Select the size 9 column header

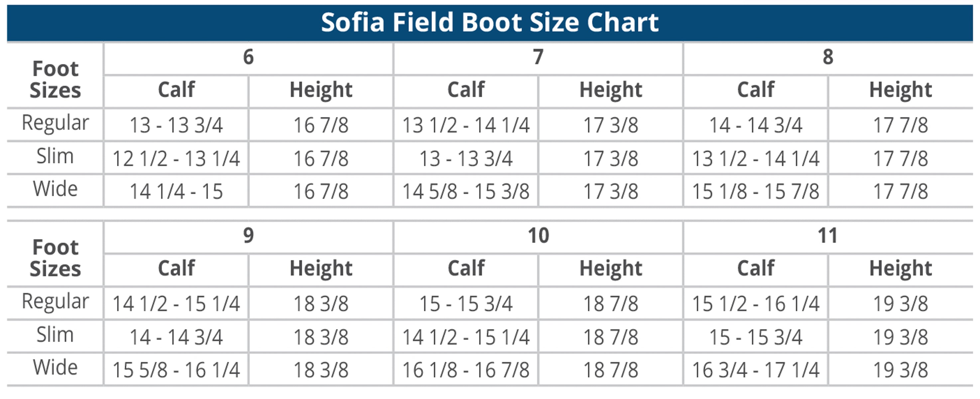tap(248, 235)
